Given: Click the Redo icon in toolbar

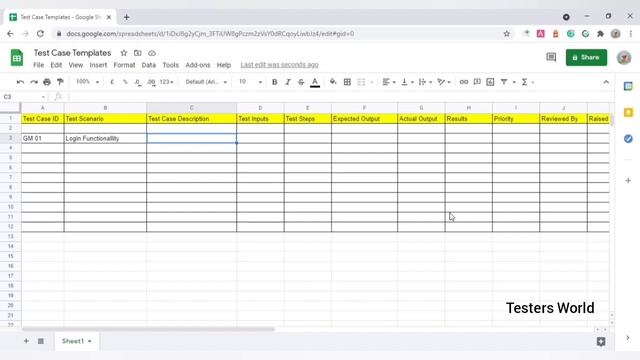Looking at the screenshot, I should pyautogui.click(x=34, y=82).
